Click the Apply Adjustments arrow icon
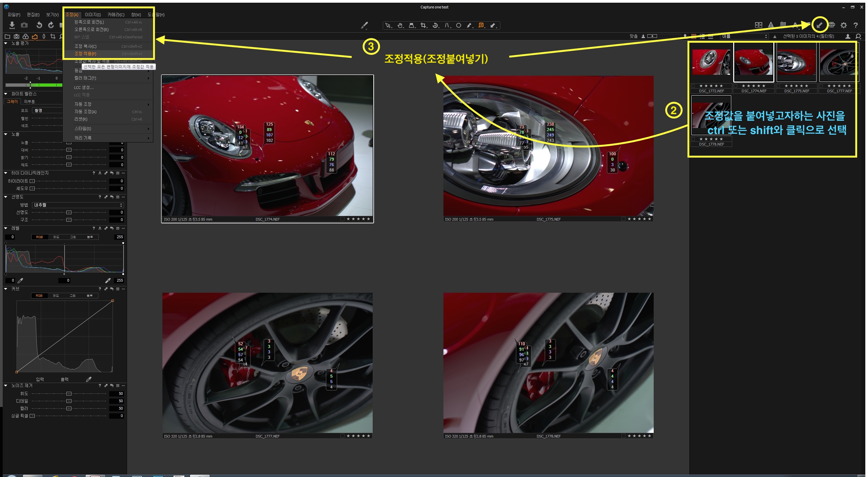This screenshot has height=477, width=868. pyautogui.click(x=819, y=25)
